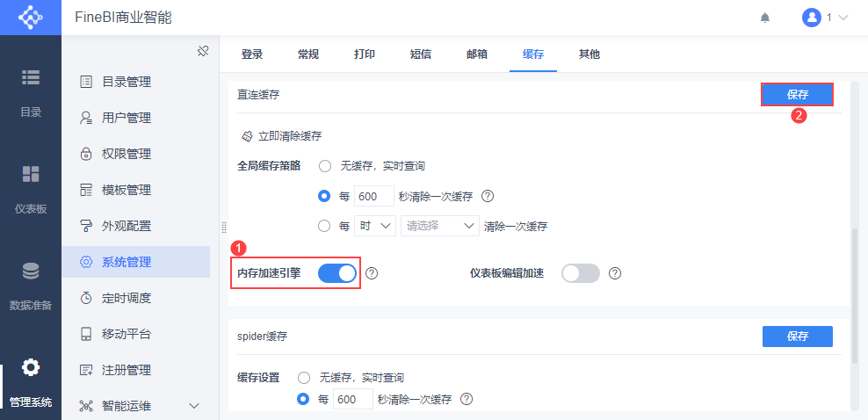This screenshot has width=868, height=420.
Task: Go to 数据准备 data preparation
Action: (x=31, y=285)
